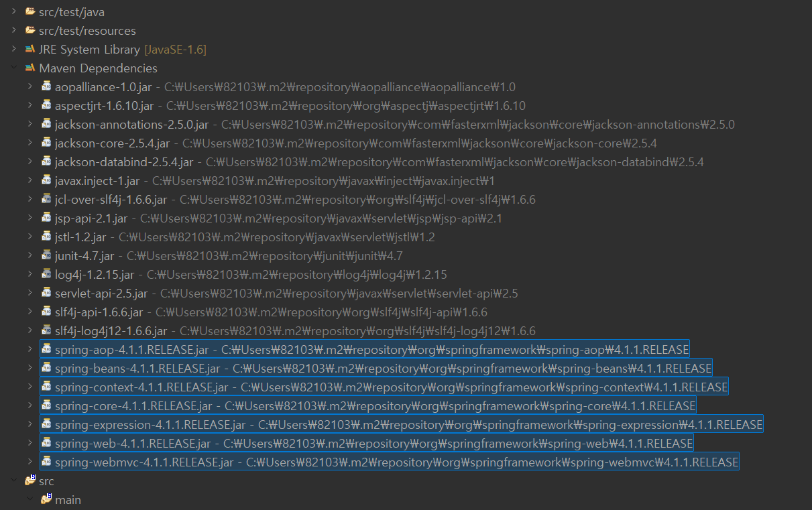Select the main folder label
This screenshot has height=510, width=812.
pyautogui.click(x=68, y=500)
